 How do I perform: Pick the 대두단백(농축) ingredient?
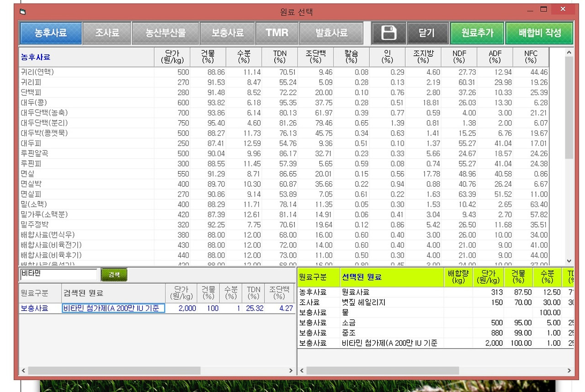tap(283, 113)
